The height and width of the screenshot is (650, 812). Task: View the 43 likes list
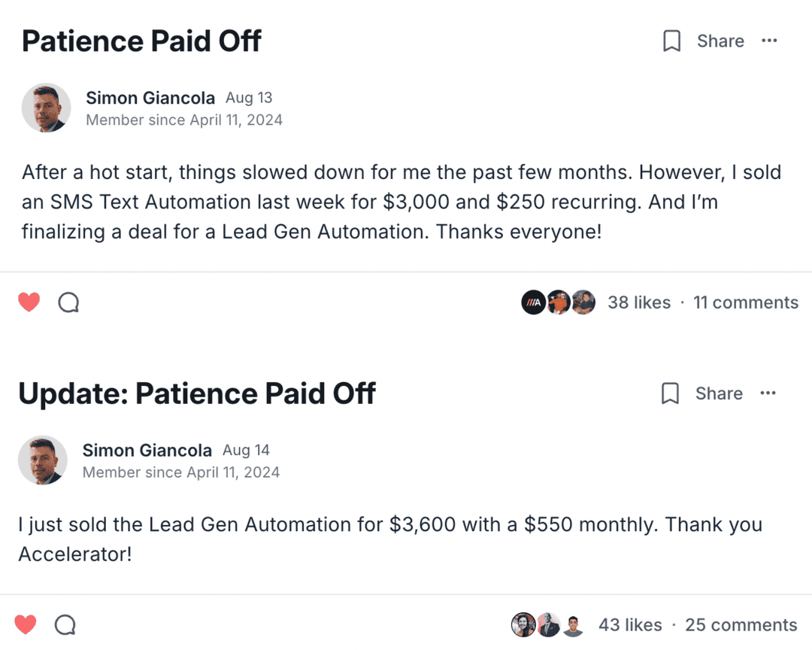click(630, 625)
